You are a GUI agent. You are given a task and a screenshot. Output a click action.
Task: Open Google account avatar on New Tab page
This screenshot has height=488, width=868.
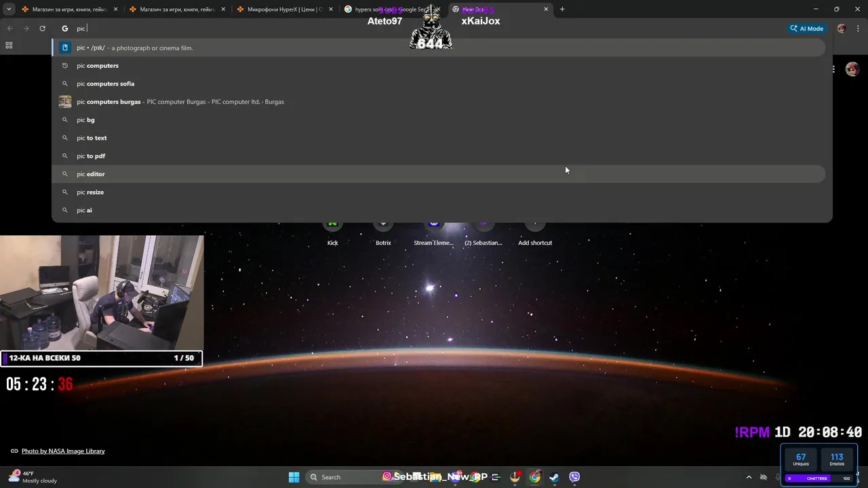pos(852,69)
